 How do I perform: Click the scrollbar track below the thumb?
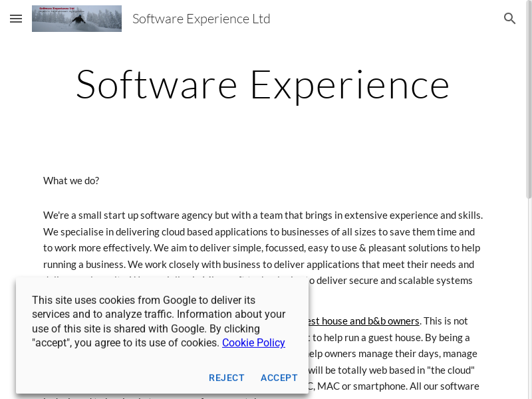529,299
